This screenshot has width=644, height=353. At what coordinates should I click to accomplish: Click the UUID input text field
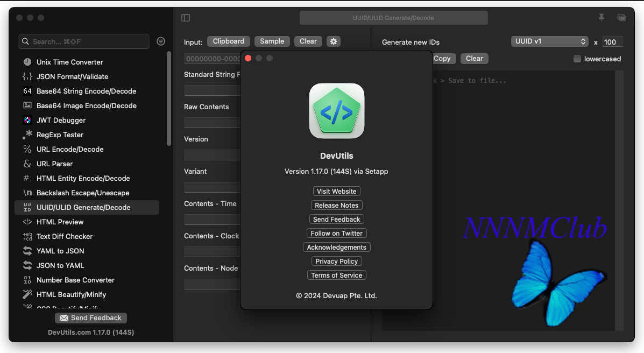pos(213,59)
